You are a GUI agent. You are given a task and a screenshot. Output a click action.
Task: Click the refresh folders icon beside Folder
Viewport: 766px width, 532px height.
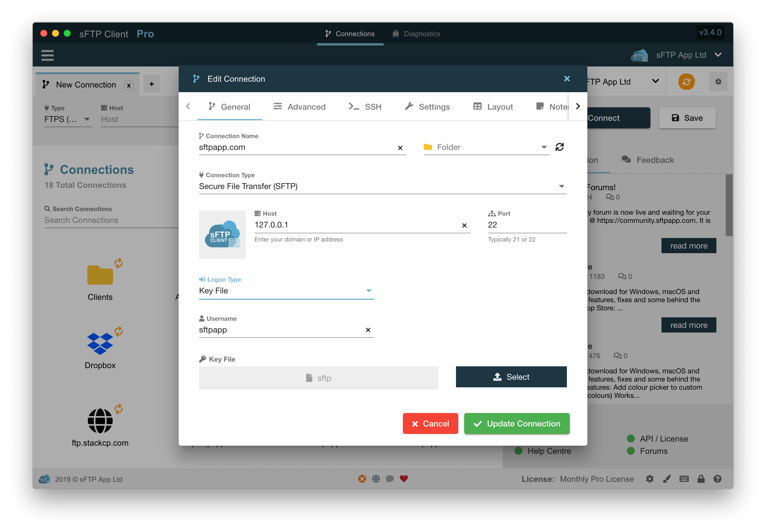tap(560, 147)
